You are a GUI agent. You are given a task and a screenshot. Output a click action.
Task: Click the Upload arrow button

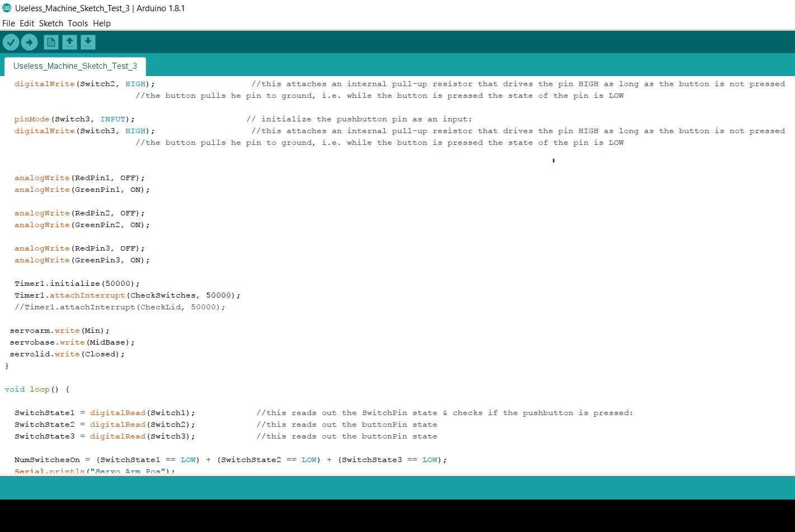[29, 42]
